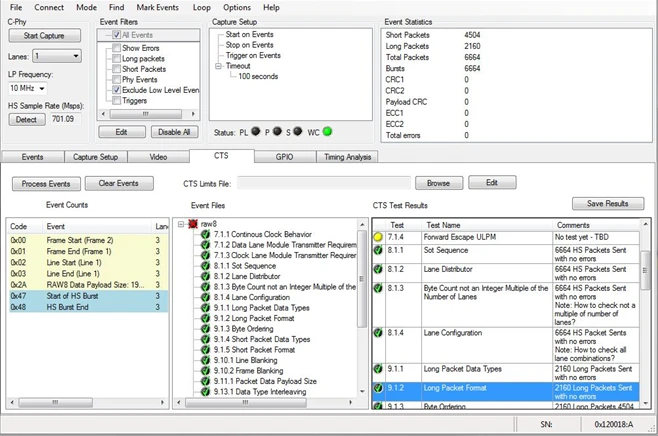658x436 pixels.
Task: Click the Save Results button
Action: pos(607,203)
